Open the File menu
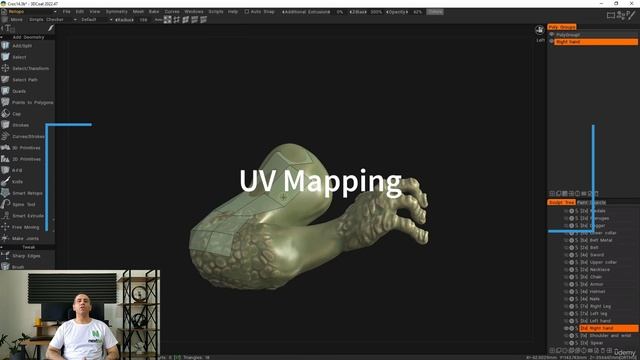Image resolution: width=640 pixels, height=360 pixels. pos(66,12)
